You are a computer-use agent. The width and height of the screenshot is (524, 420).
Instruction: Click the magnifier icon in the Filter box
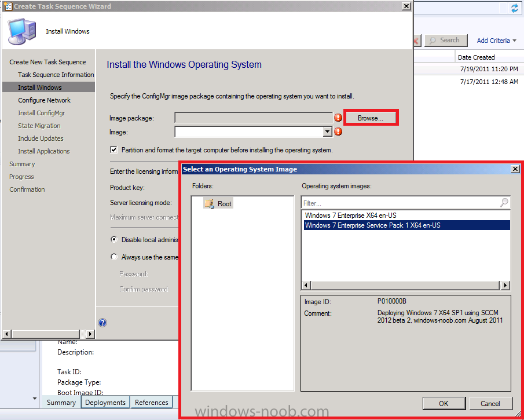coord(504,202)
